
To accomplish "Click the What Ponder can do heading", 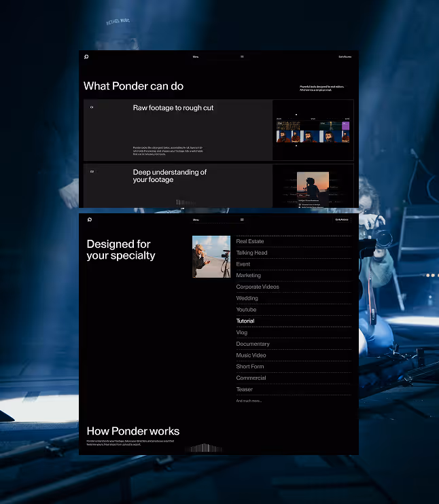I will click(133, 86).
